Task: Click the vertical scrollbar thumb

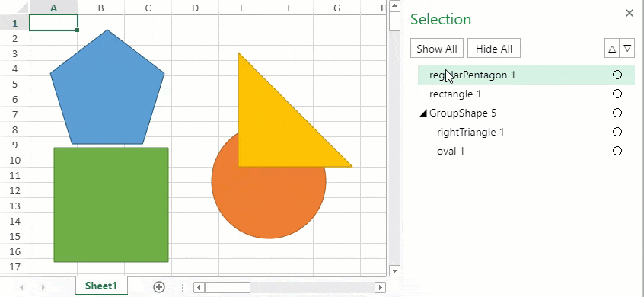Action: pos(394,21)
